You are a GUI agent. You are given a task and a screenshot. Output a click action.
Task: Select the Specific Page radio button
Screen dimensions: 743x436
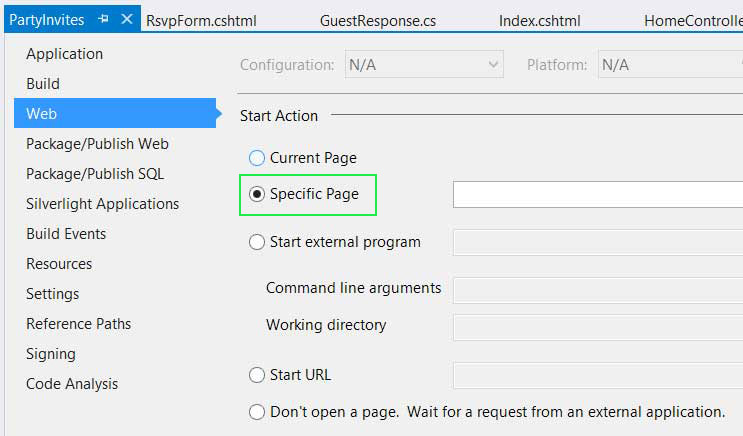pos(256,194)
